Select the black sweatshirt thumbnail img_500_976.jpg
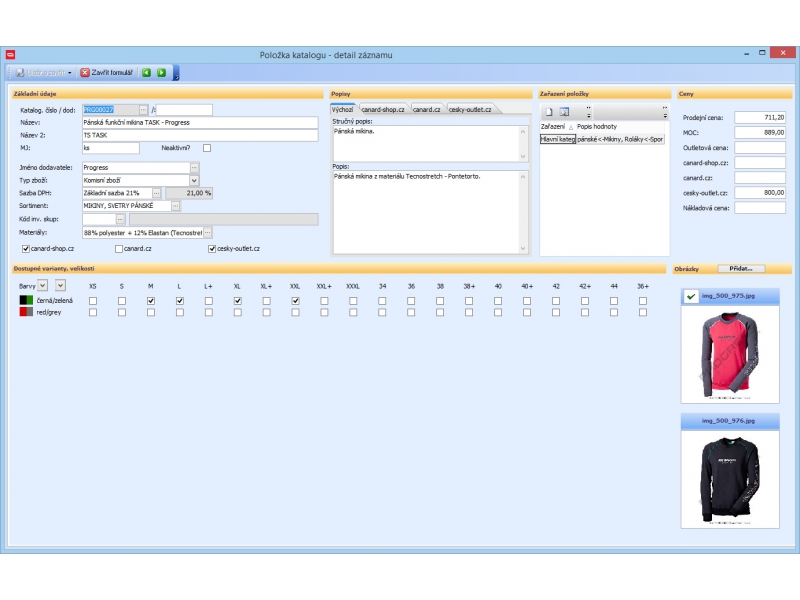 [729, 475]
